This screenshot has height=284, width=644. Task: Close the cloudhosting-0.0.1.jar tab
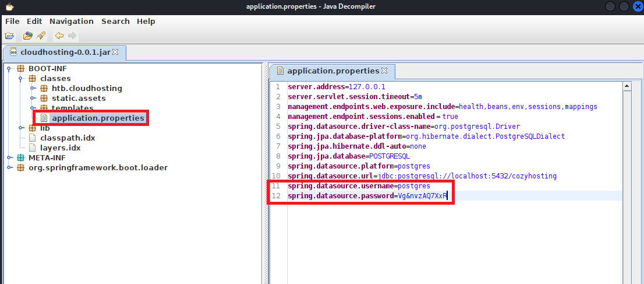click(115, 52)
